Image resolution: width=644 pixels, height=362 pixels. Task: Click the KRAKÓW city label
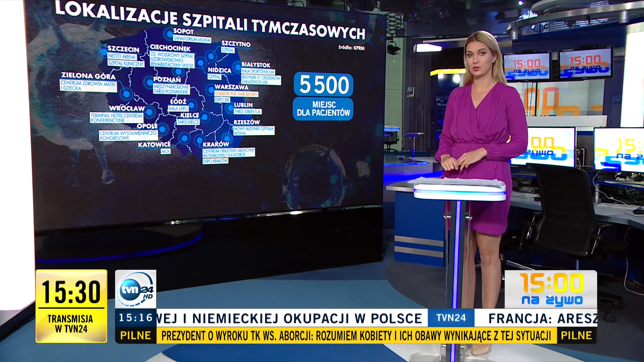point(216,144)
